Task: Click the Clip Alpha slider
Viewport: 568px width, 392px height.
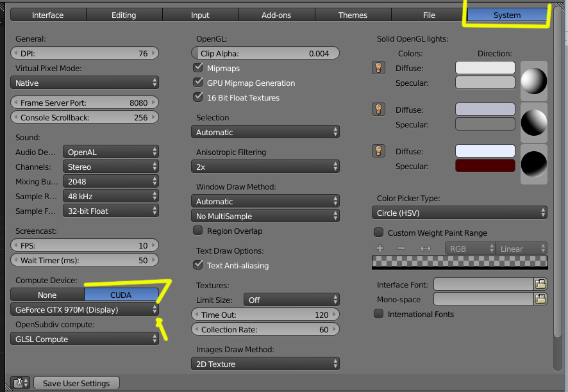Action: [x=265, y=53]
